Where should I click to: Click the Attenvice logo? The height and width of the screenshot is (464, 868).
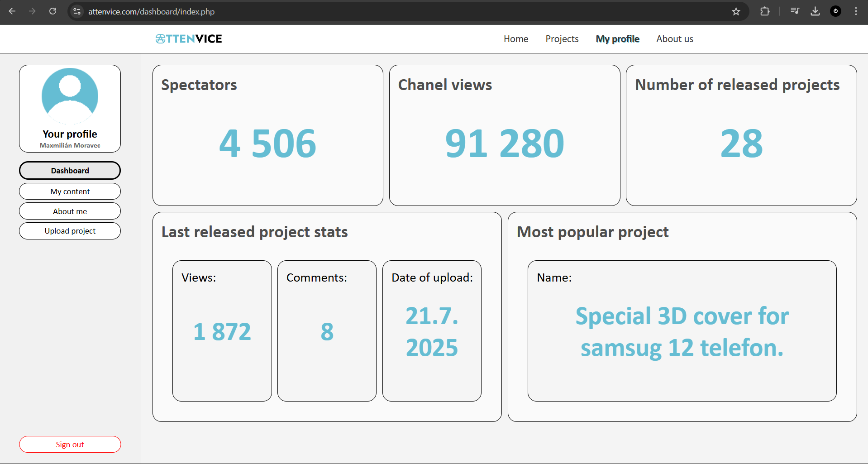point(189,39)
